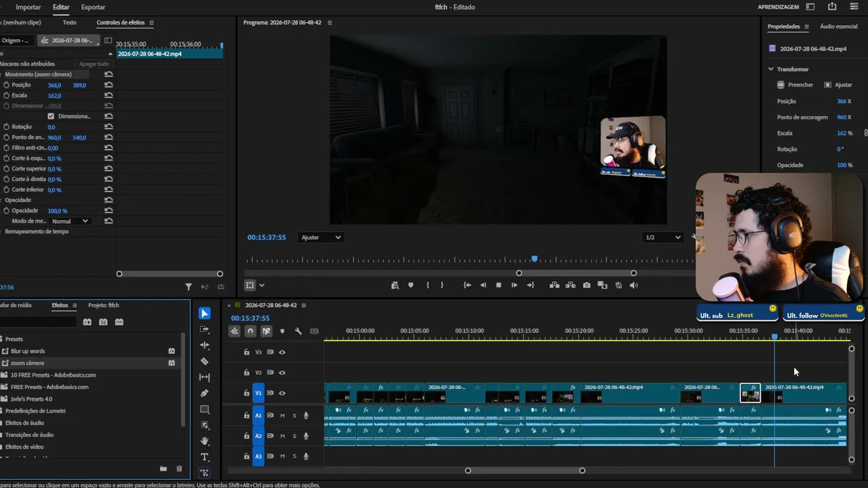Go to the In point
The height and width of the screenshot is (488, 868).
point(467,285)
